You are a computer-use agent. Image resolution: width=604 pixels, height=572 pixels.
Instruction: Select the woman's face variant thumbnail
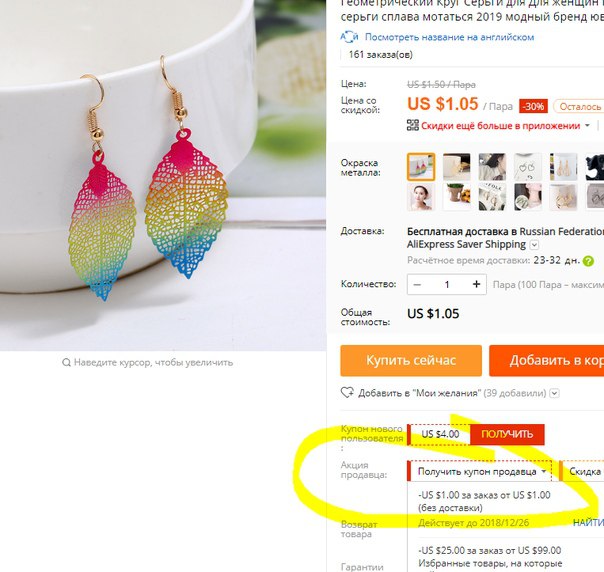(x=421, y=196)
